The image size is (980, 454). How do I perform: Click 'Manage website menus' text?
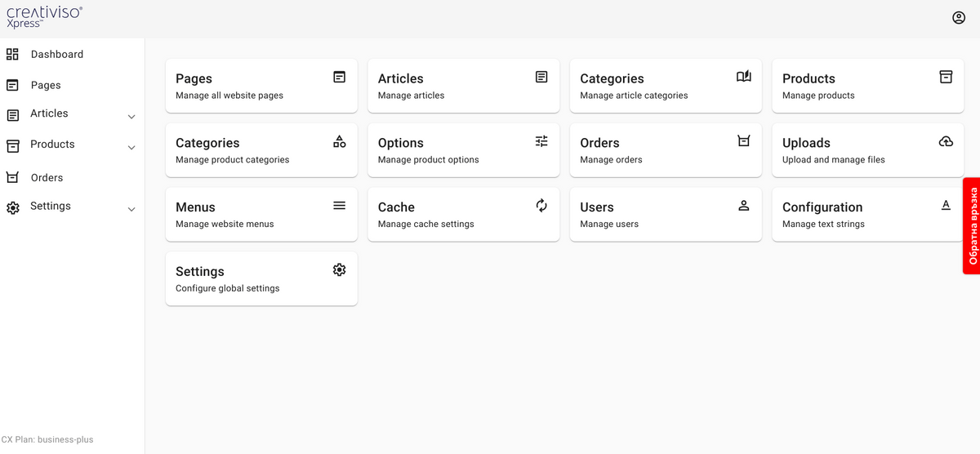[x=225, y=224]
